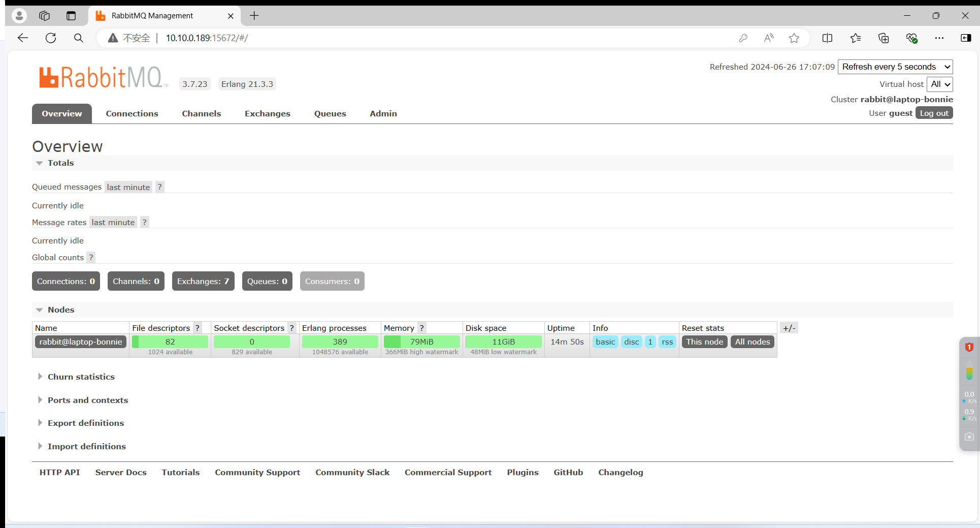Click help icon beside Socket descriptors

(291, 328)
